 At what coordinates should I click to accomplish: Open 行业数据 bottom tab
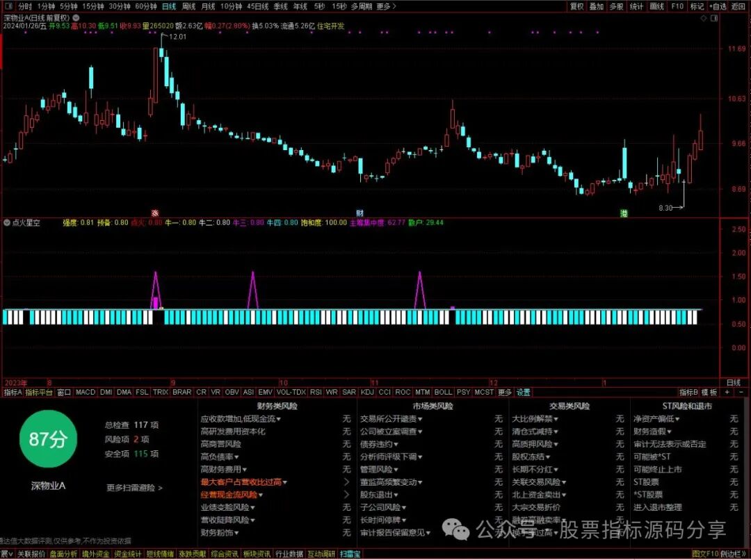[289, 554]
